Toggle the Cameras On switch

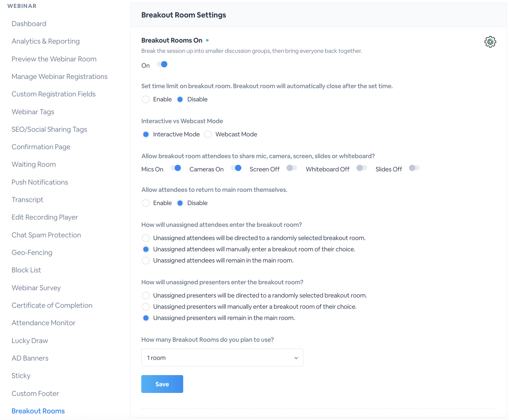[x=236, y=168]
